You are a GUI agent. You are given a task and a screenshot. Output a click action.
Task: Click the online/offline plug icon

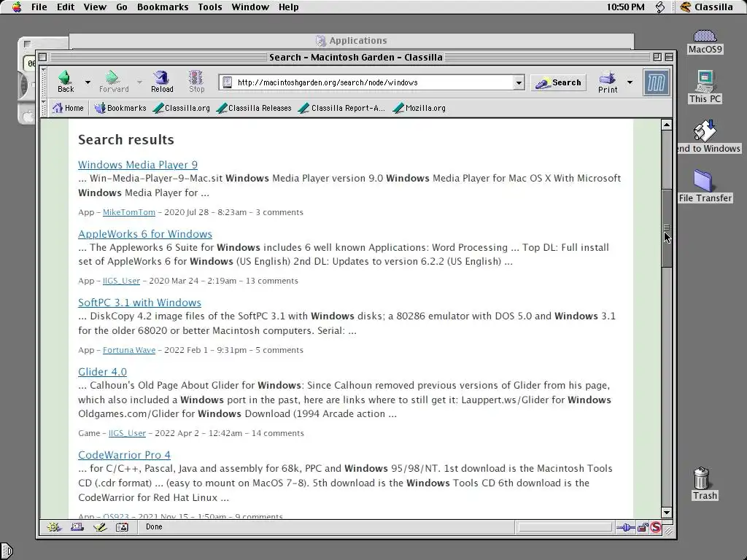[625, 527]
